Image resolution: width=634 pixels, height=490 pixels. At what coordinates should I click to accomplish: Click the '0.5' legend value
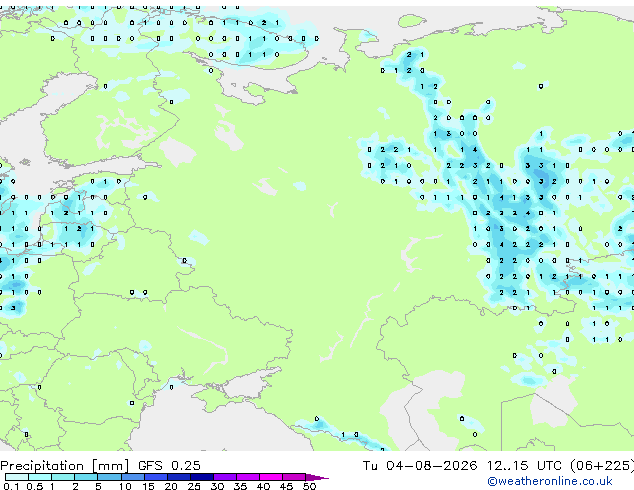(x=35, y=486)
